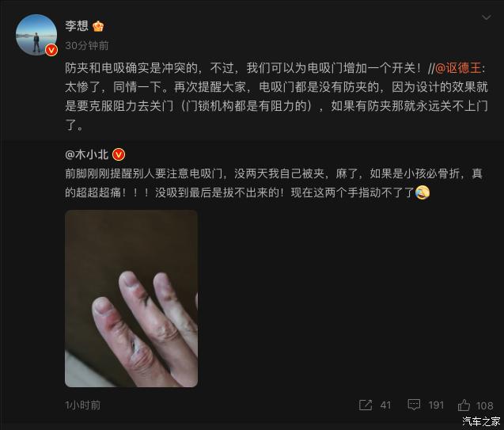The width and height of the screenshot is (504, 430).
Task: Click the username 李想
Action: (77, 25)
